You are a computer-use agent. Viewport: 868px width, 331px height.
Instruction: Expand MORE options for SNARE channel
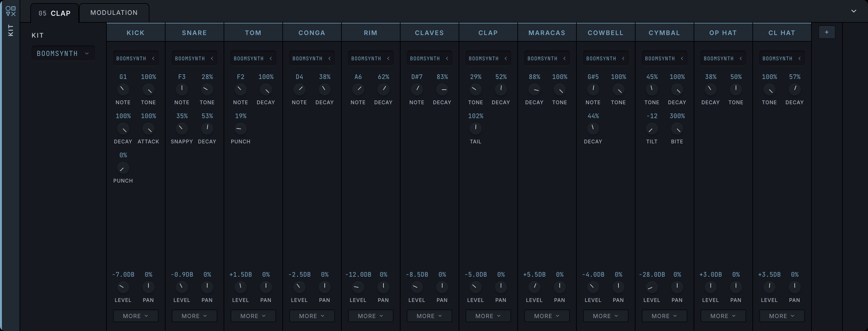point(195,316)
